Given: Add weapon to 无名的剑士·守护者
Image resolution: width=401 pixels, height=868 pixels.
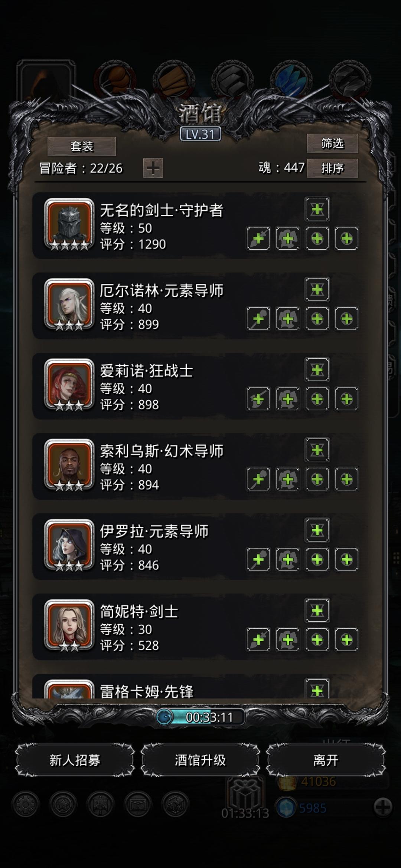Looking at the screenshot, I should pos(258,238).
